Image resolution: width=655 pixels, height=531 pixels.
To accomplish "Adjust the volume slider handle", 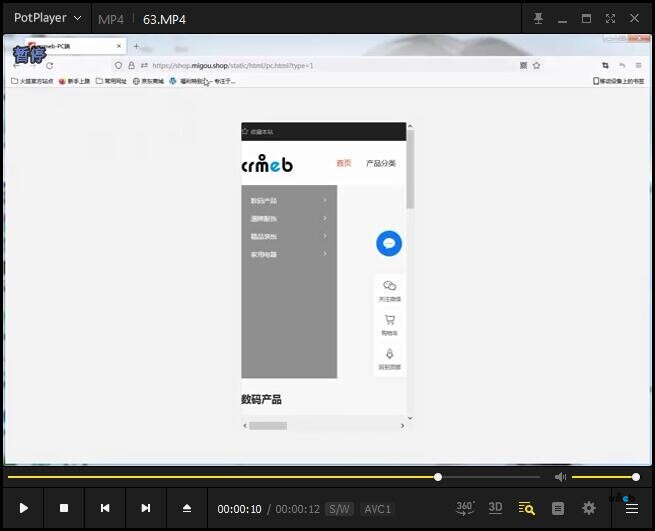I will point(636,477).
